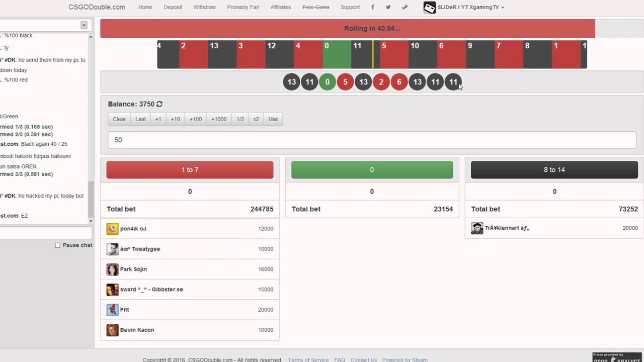Open Powered by Steam link
The width and height of the screenshot is (644, 362).
(405, 359)
